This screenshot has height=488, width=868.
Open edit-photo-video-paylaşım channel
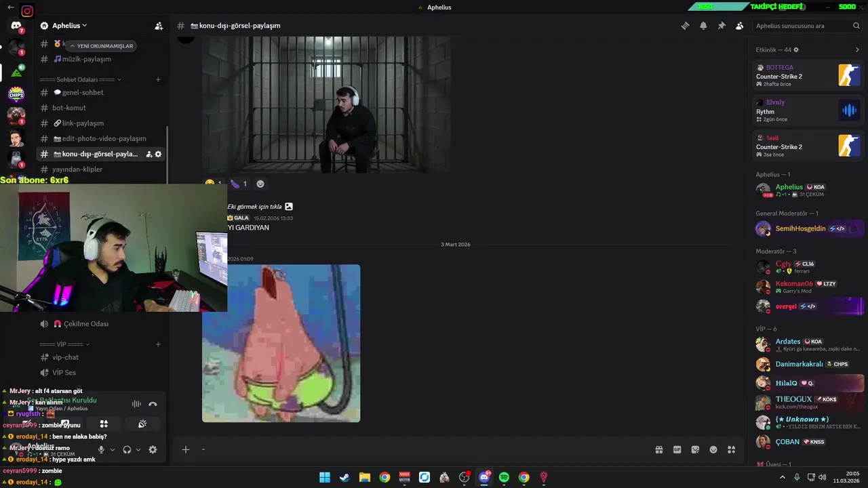pos(100,138)
